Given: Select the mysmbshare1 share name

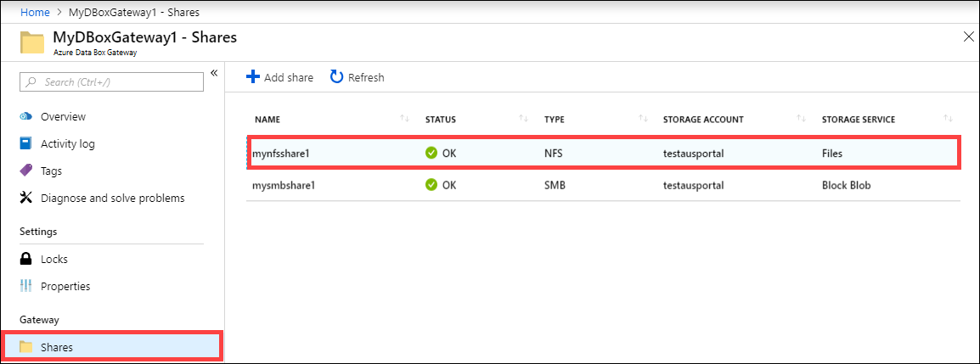Looking at the screenshot, I should (282, 186).
